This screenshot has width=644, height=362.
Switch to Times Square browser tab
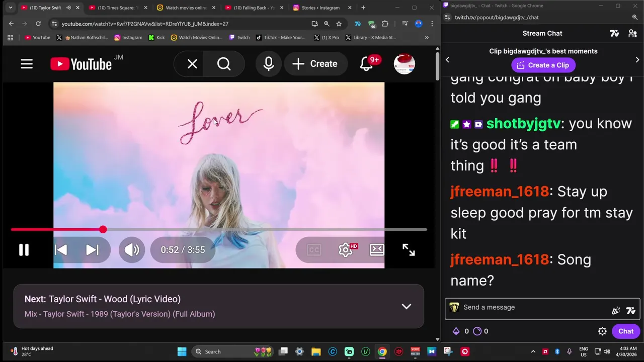tap(117, 8)
